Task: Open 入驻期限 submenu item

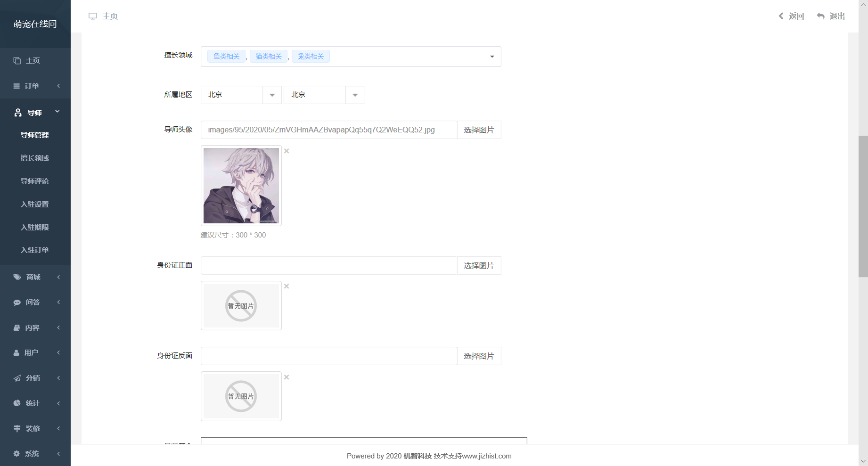Action: (35, 228)
